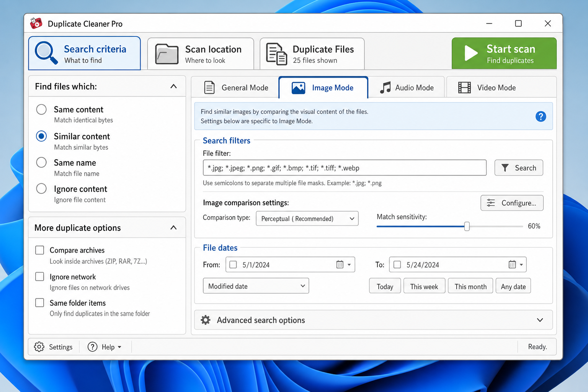Collapse the More duplicate options section

coord(173,228)
